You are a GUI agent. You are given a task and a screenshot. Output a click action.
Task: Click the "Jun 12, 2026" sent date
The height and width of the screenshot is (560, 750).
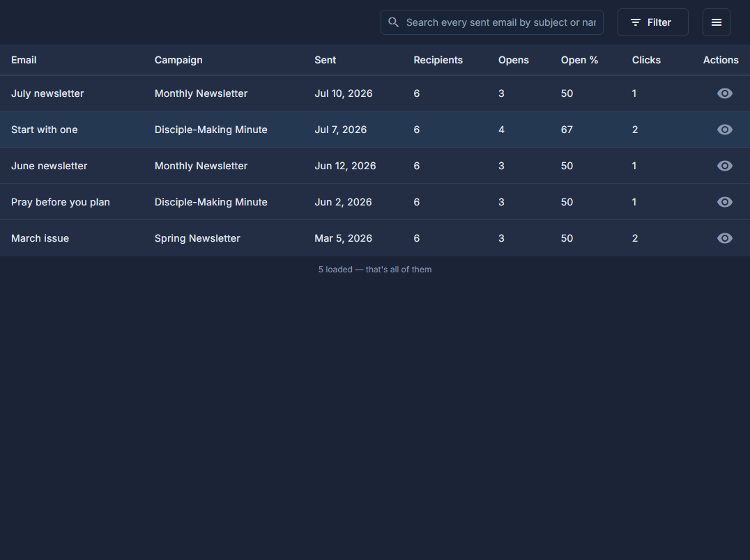click(x=345, y=166)
